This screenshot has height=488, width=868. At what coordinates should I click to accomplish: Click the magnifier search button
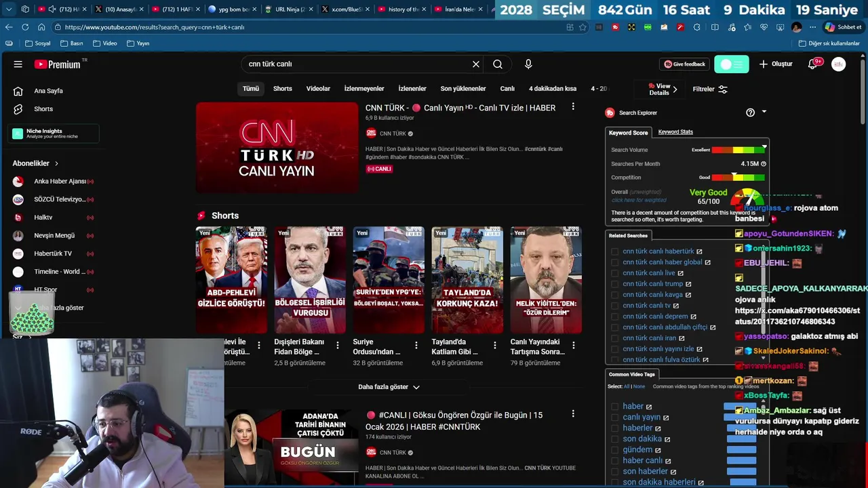point(498,64)
